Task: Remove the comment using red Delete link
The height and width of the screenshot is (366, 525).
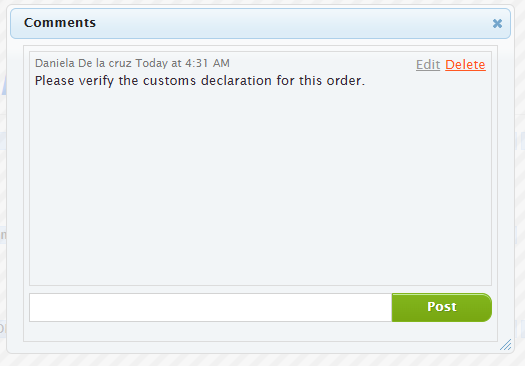Action: [x=465, y=64]
